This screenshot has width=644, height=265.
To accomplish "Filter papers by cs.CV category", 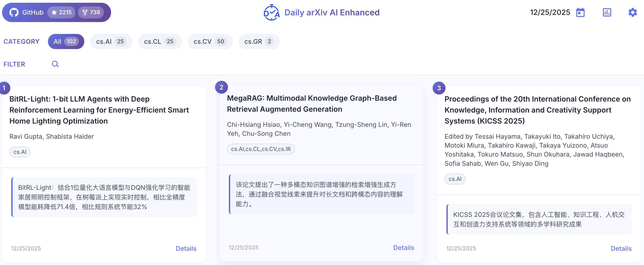I will [x=210, y=41].
